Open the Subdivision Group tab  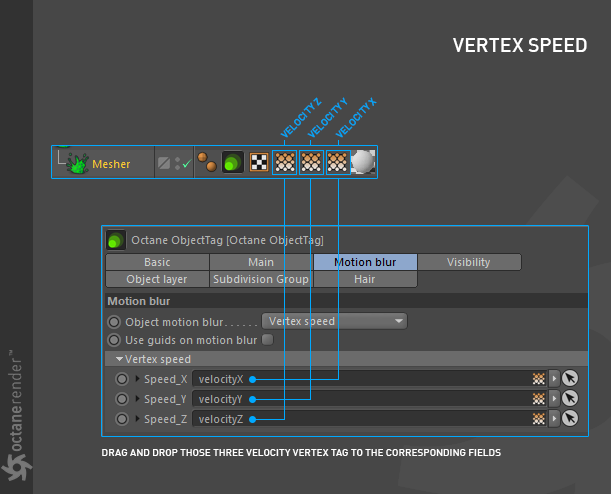(261, 279)
